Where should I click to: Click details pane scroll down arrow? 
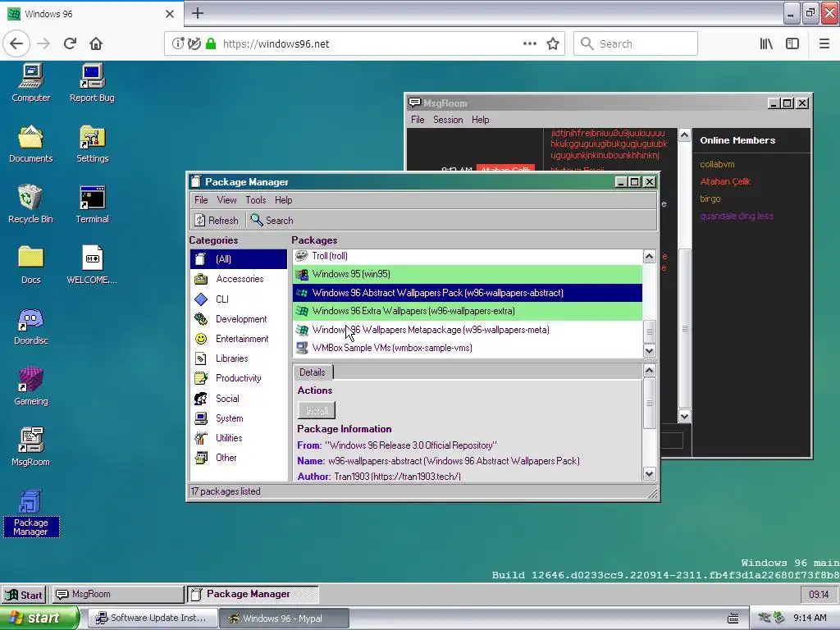(650, 473)
